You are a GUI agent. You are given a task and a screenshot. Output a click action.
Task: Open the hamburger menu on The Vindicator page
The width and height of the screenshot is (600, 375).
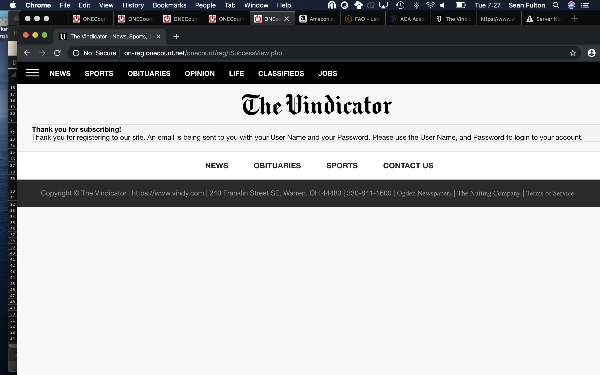click(33, 73)
